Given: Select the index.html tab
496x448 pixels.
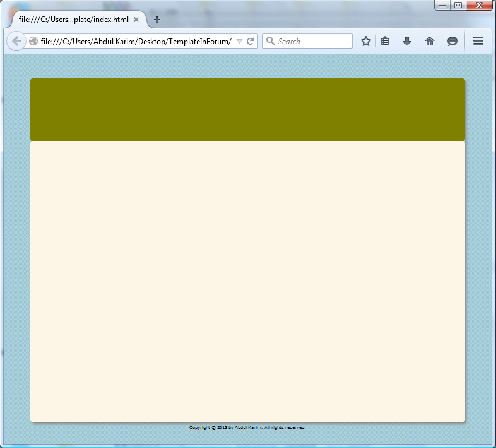Looking at the screenshot, I should coord(73,20).
